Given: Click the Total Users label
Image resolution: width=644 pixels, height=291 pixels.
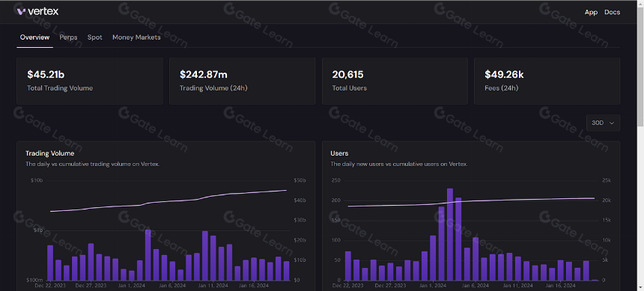Looking at the screenshot, I should (x=349, y=88).
